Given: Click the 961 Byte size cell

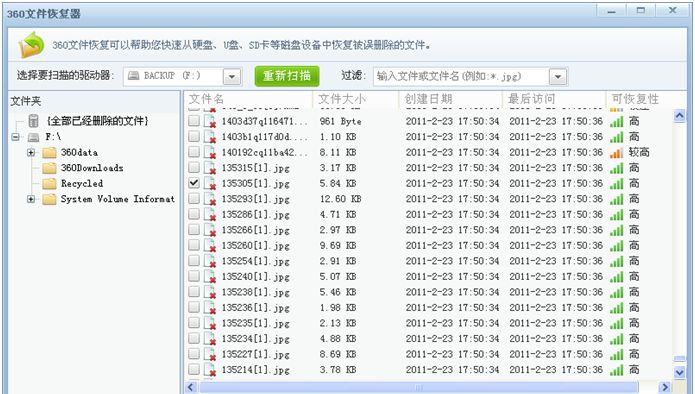Looking at the screenshot, I should click(x=340, y=121).
